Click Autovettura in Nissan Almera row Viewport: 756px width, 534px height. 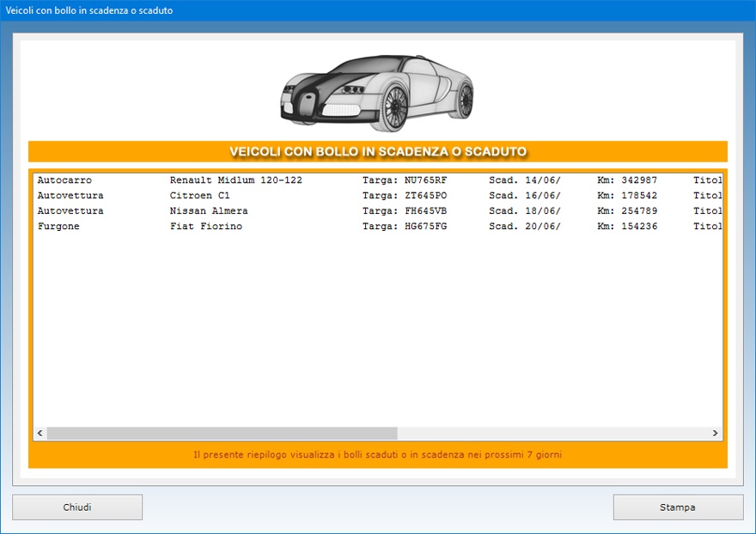(70, 210)
